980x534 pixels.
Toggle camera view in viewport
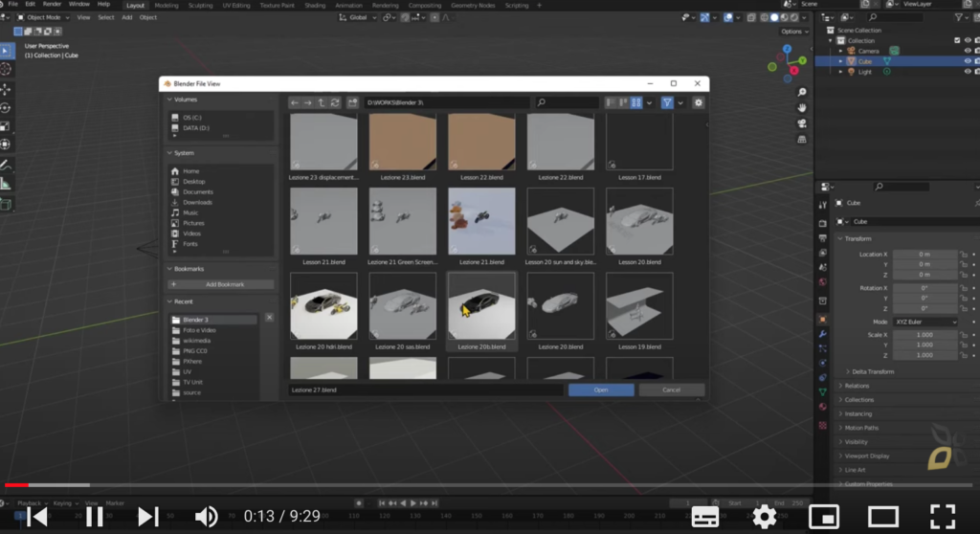(802, 123)
